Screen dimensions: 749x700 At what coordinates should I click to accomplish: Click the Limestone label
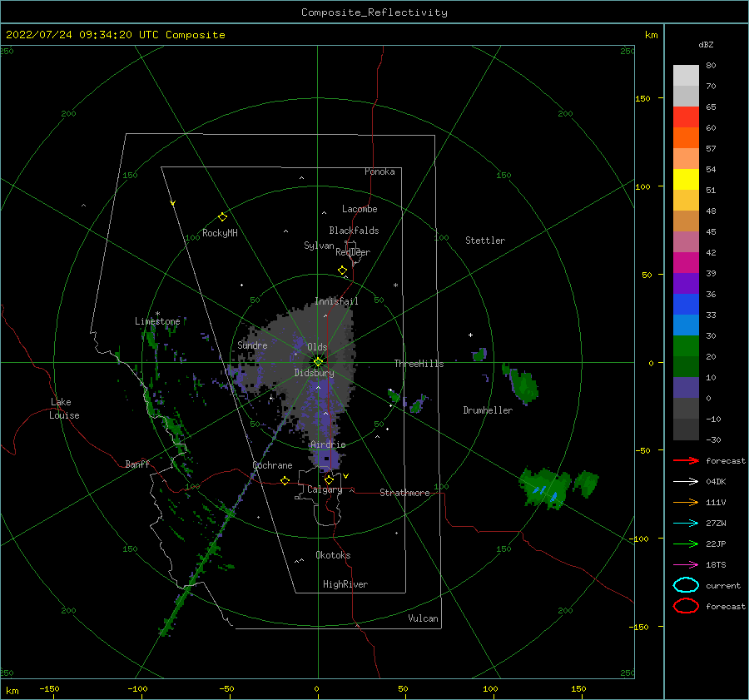click(157, 321)
